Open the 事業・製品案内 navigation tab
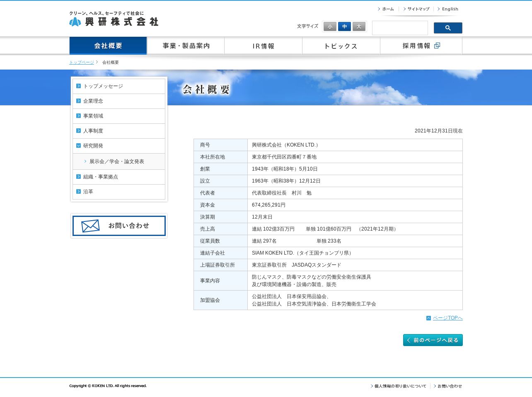 click(x=186, y=46)
